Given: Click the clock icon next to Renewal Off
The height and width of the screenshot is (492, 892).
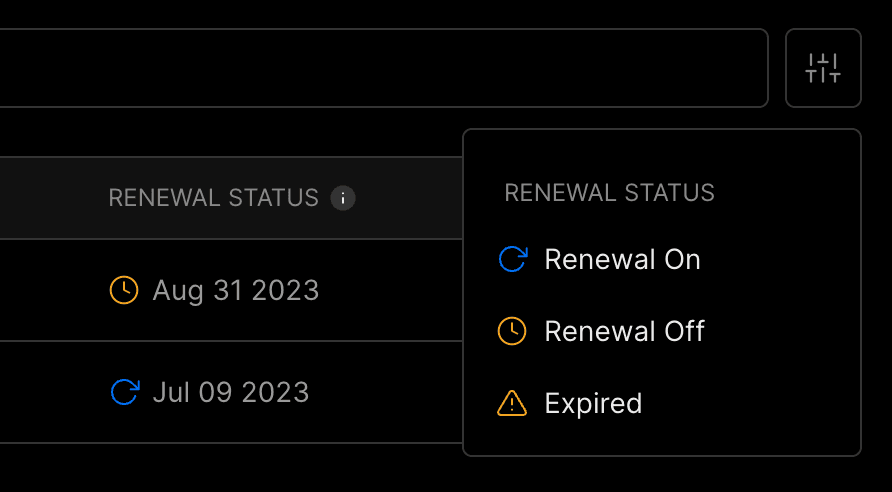Looking at the screenshot, I should coord(512,331).
